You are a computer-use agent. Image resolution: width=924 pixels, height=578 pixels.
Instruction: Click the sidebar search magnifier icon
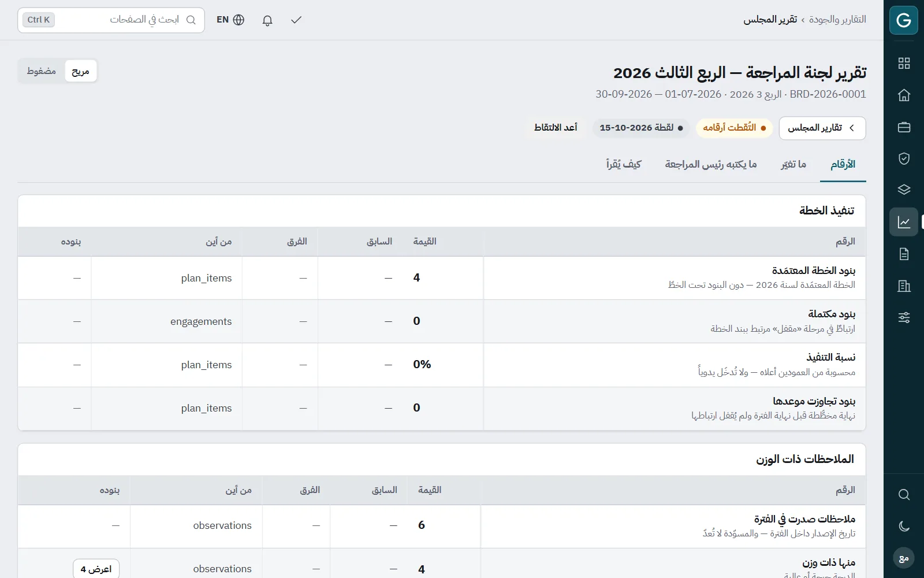click(x=904, y=495)
